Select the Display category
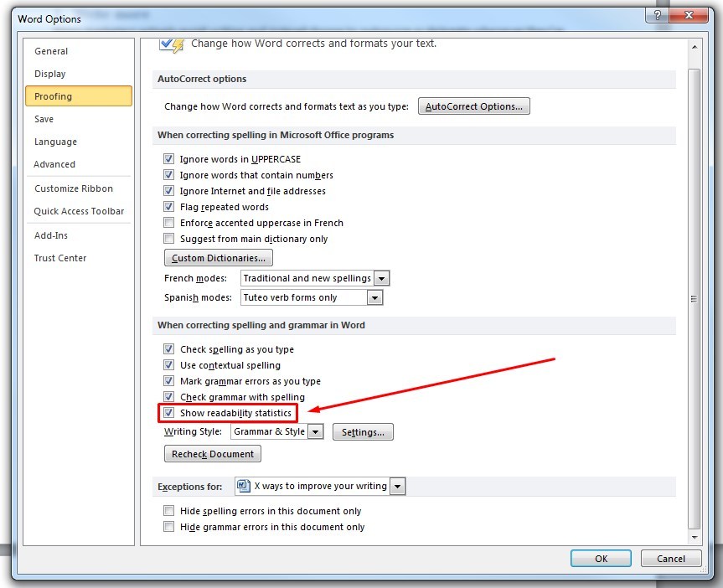The height and width of the screenshot is (588, 723). 79,74
